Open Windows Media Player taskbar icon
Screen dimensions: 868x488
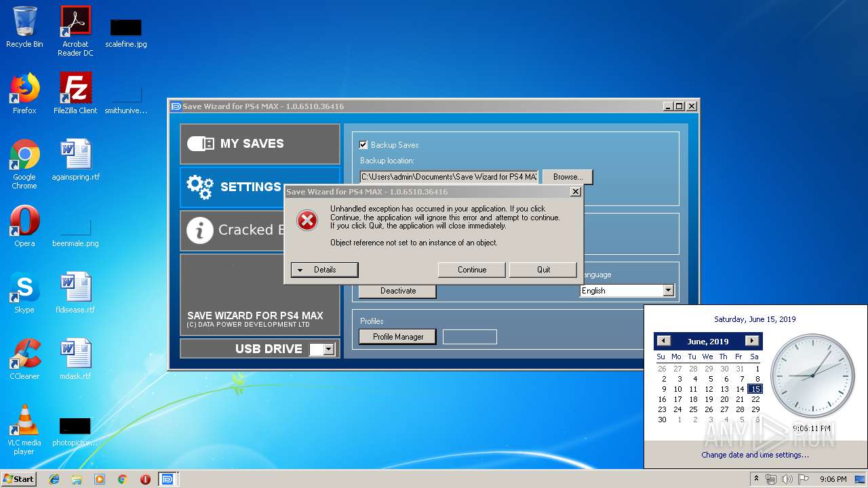(x=100, y=479)
